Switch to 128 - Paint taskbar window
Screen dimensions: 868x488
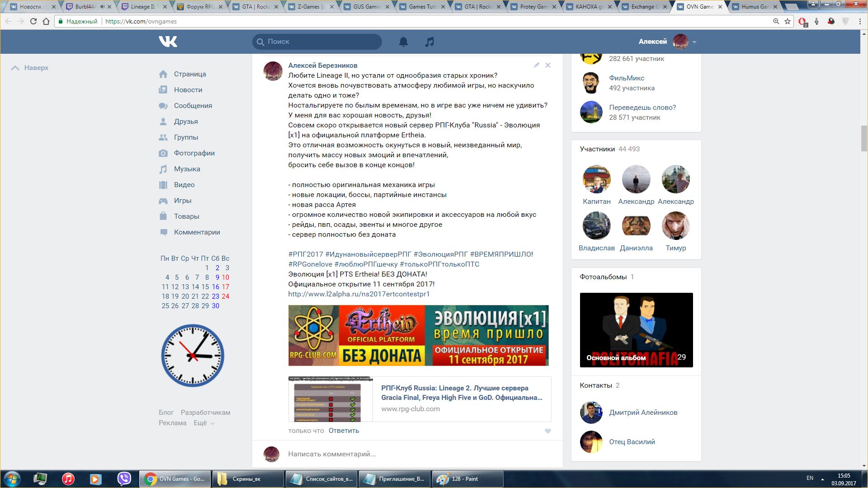tap(468, 479)
